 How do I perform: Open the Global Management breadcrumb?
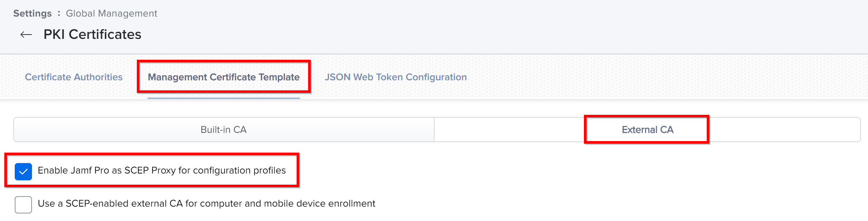coord(111,13)
